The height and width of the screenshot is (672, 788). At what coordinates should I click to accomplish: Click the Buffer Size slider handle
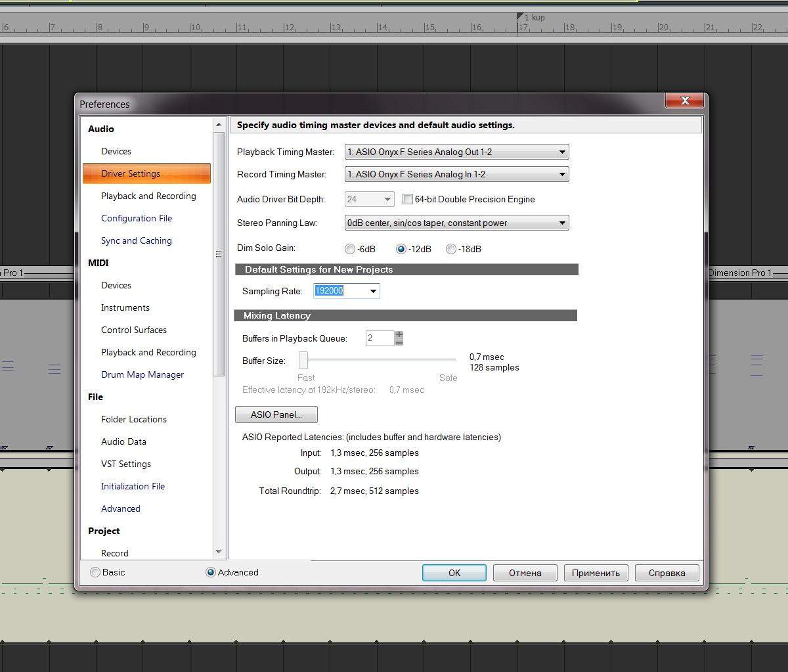303,360
